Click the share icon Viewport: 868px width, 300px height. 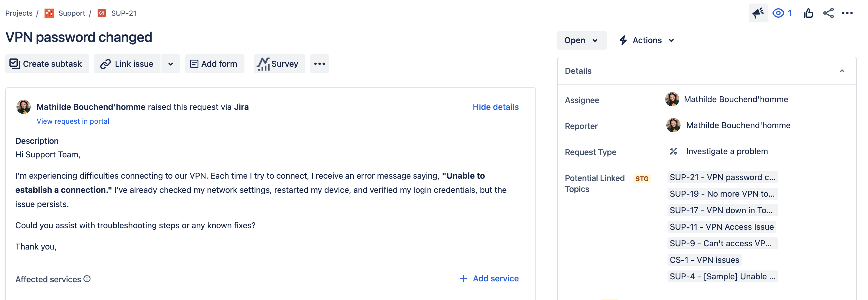(x=828, y=13)
